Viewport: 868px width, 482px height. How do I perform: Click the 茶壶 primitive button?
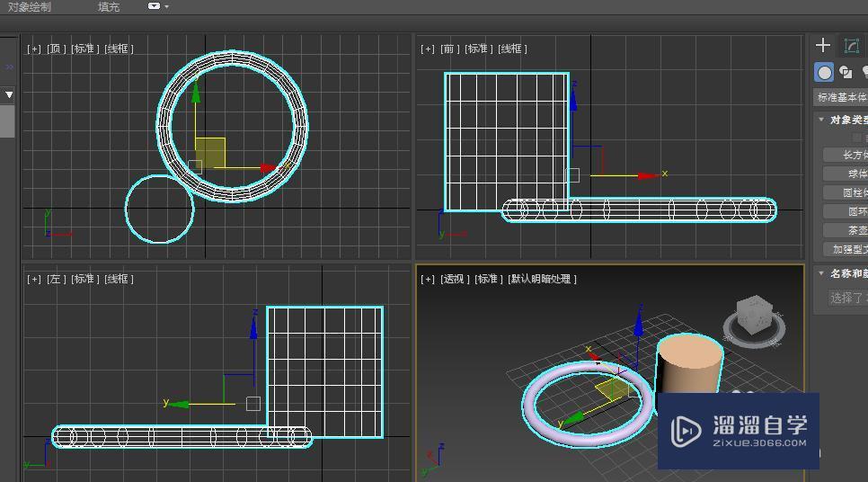tap(846, 230)
